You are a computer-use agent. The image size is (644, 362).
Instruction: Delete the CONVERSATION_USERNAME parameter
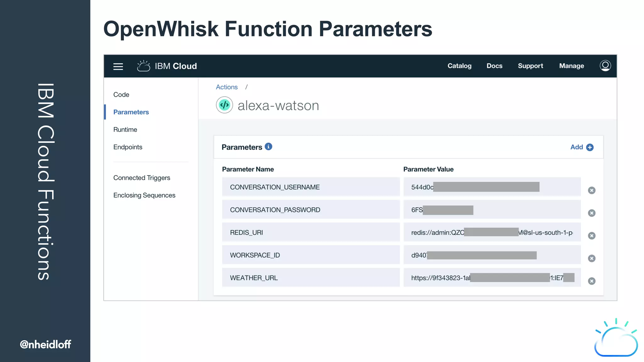click(x=591, y=190)
